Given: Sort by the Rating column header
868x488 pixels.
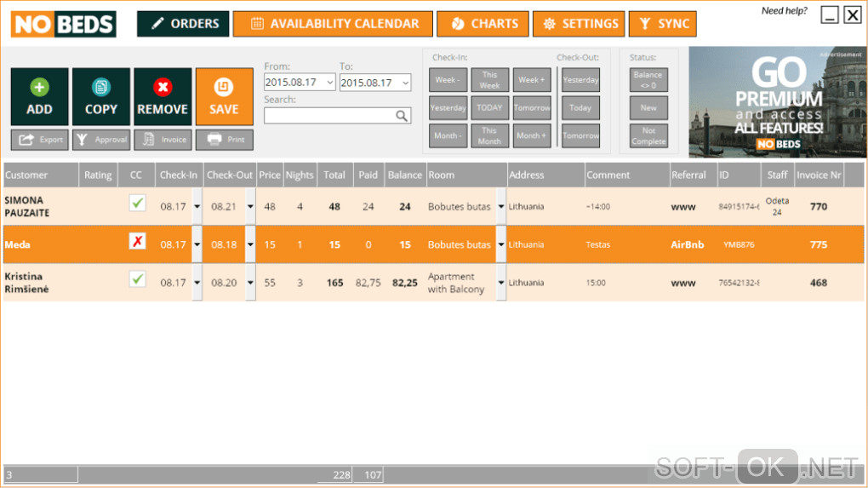Looking at the screenshot, I should tap(98, 175).
